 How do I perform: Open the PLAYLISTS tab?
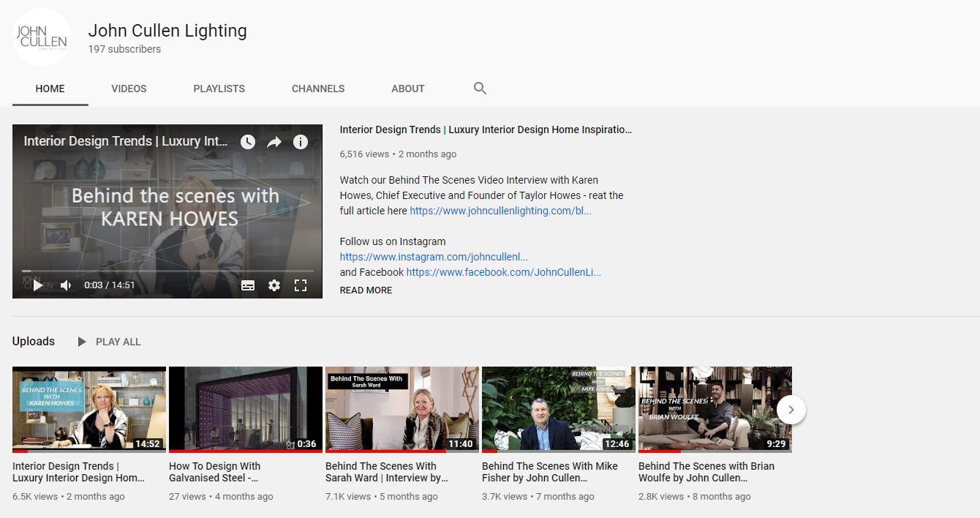click(219, 89)
